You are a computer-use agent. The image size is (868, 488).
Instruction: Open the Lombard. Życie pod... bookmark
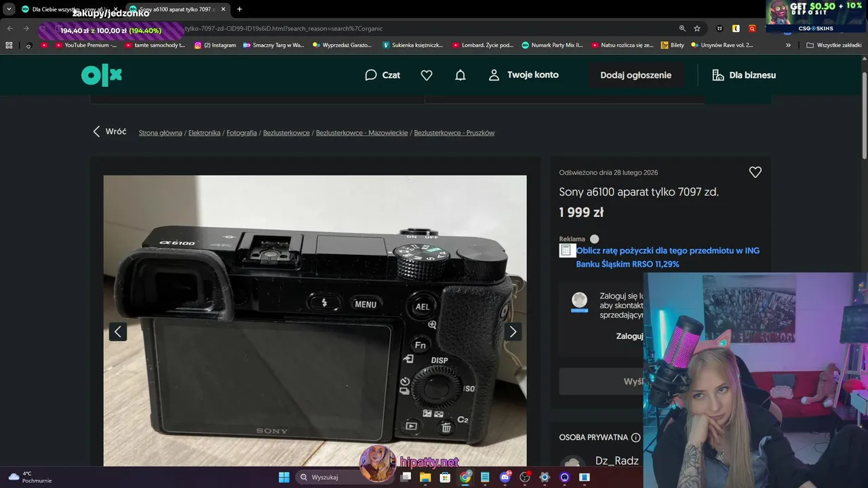coord(482,45)
